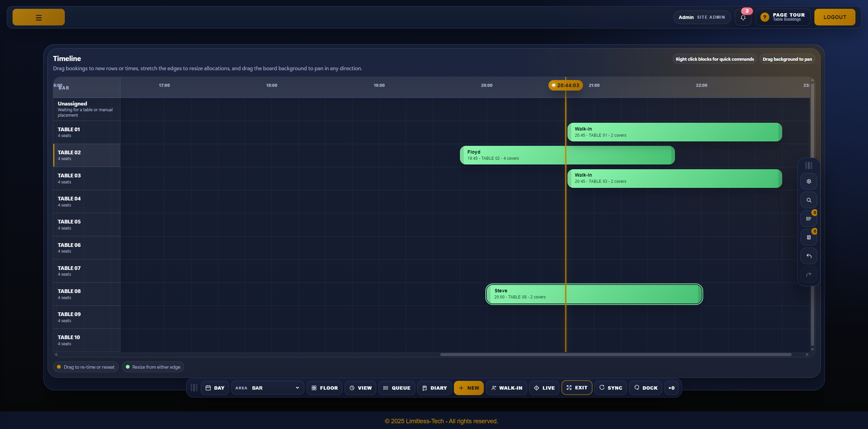
Task: Open the Admin SITE ADMIN profile pill
Action: coord(702,17)
